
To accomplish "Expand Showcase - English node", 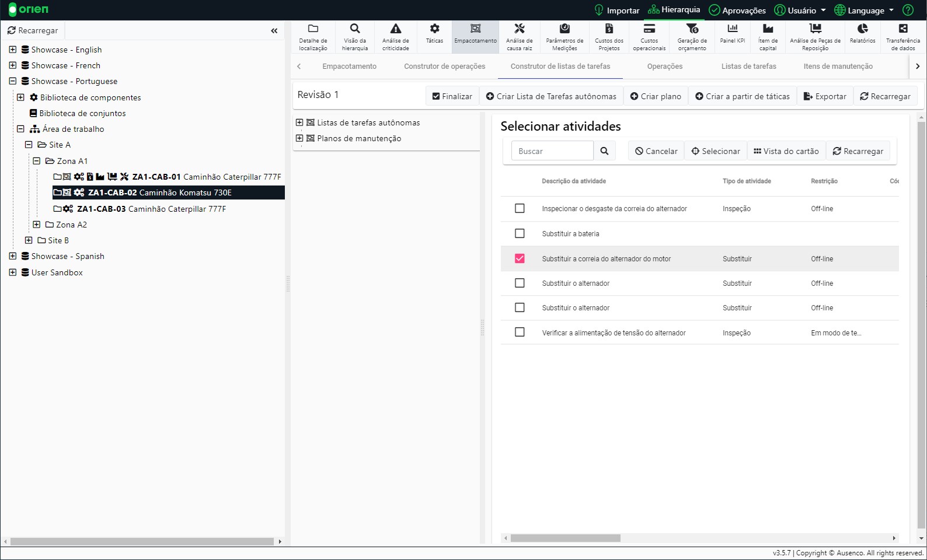I will pyautogui.click(x=13, y=50).
